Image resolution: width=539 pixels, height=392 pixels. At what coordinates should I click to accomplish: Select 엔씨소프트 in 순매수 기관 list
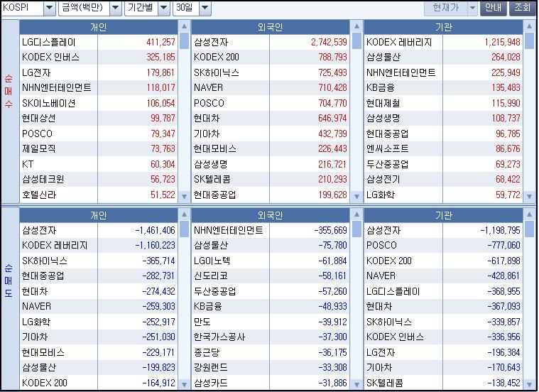(388, 148)
